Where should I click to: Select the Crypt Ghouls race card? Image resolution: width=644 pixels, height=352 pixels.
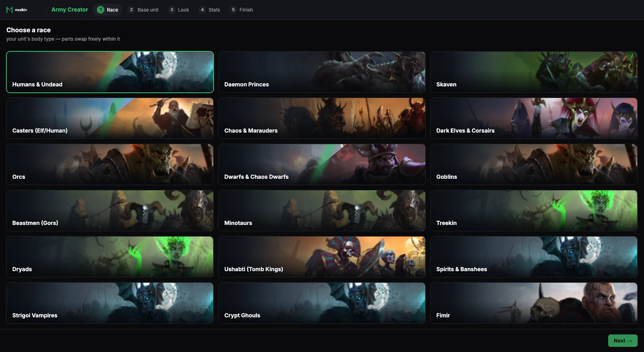coord(322,303)
